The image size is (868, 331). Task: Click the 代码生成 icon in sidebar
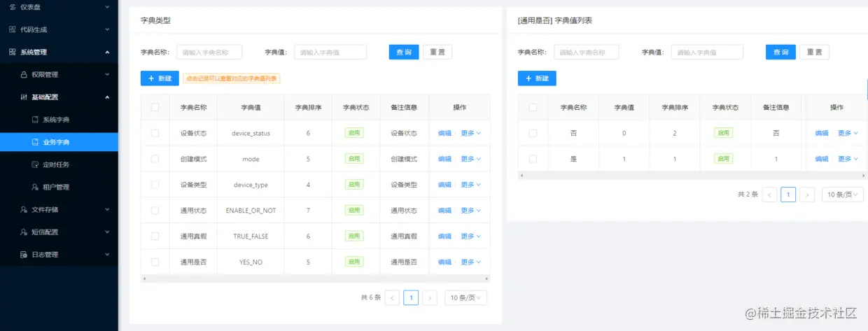(13, 29)
